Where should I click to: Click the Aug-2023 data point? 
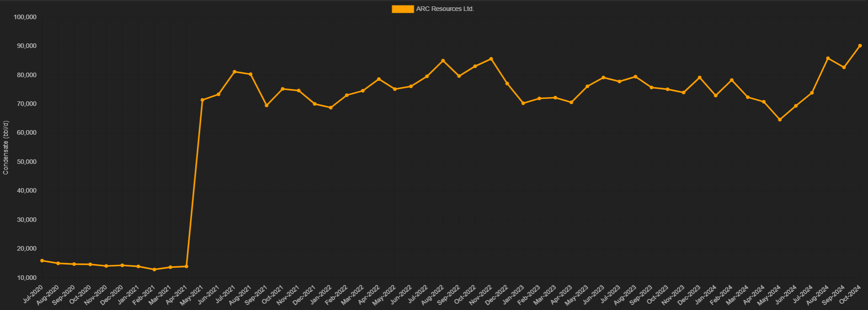[x=635, y=77]
